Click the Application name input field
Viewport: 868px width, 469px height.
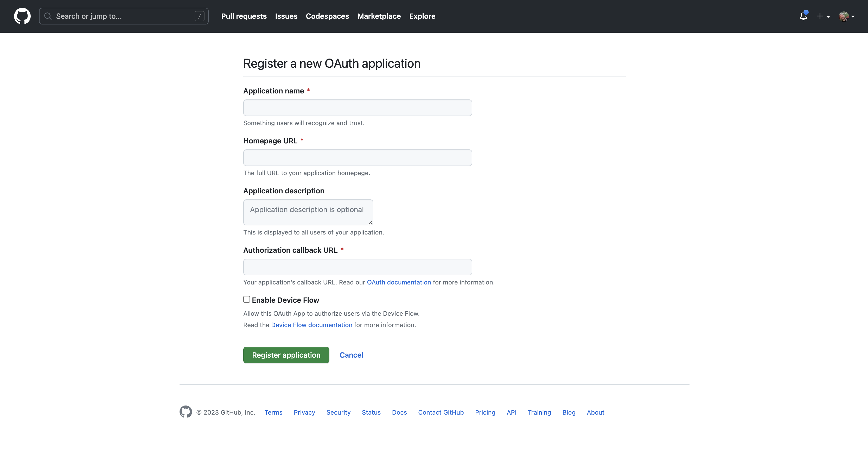click(x=357, y=107)
